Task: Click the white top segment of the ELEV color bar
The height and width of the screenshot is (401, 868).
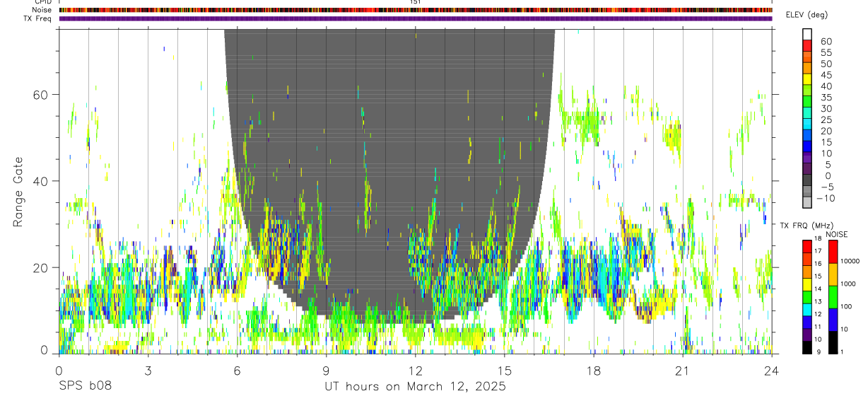Action: 807,34
